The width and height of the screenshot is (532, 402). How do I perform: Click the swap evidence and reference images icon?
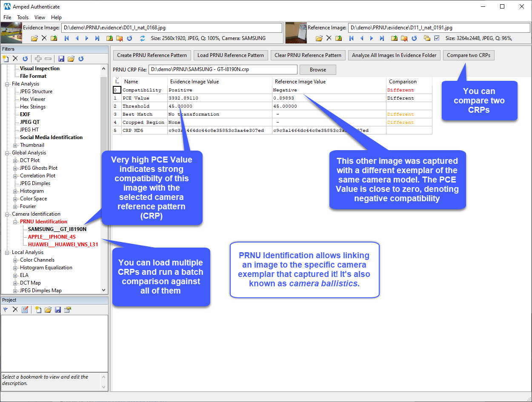(x=143, y=38)
